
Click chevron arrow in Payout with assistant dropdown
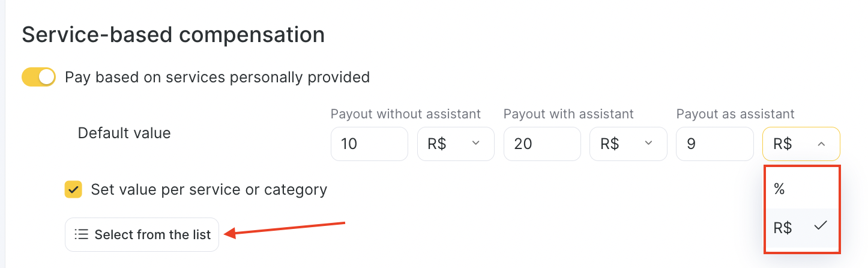(x=648, y=144)
